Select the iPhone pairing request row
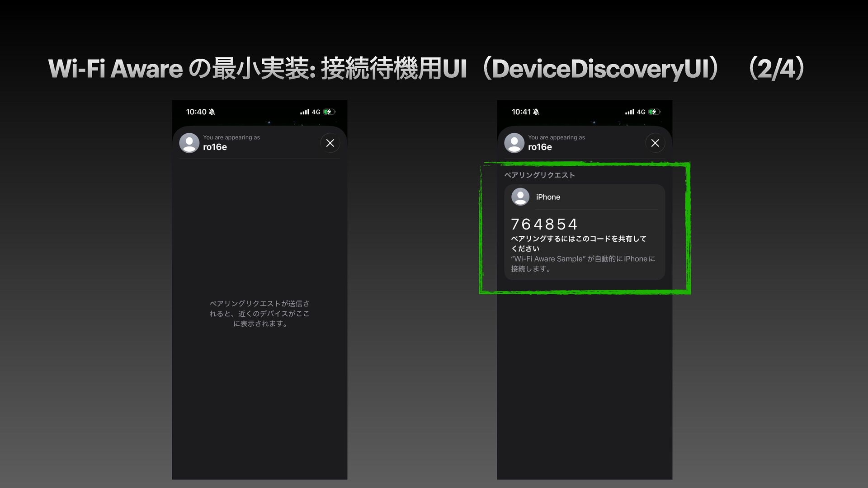 pyautogui.click(x=585, y=197)
